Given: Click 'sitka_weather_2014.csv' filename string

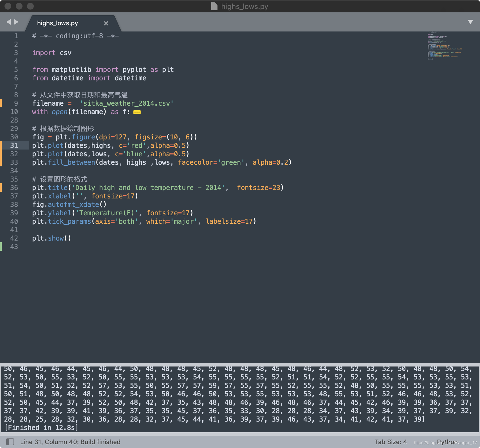Looking at the screenshot, I should 127,103.
